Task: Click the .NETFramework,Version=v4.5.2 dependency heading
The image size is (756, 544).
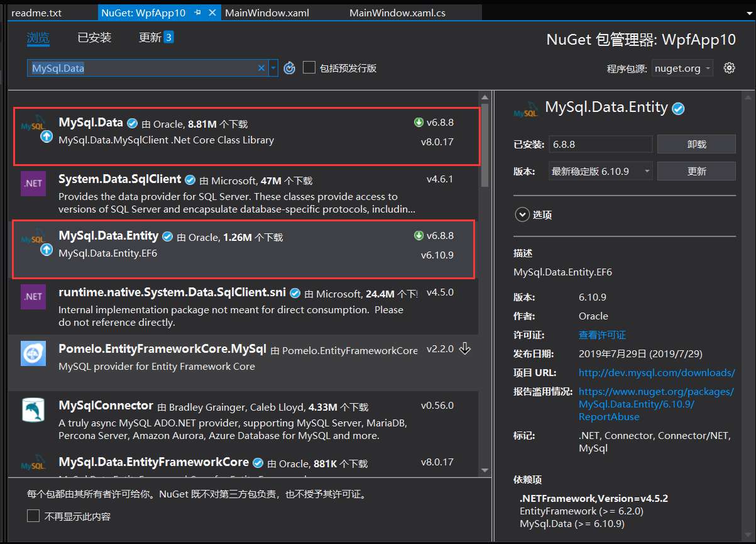Action: [594, 498]
